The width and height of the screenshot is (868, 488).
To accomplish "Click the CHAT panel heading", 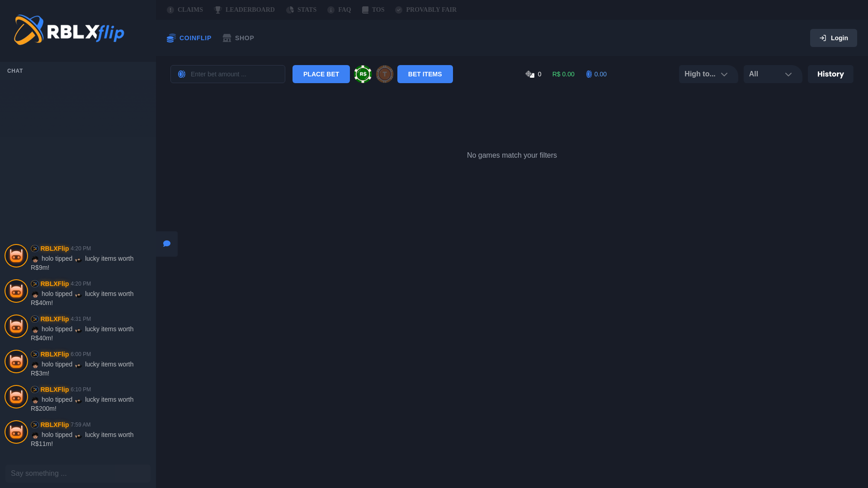I will tap(15, 71).
